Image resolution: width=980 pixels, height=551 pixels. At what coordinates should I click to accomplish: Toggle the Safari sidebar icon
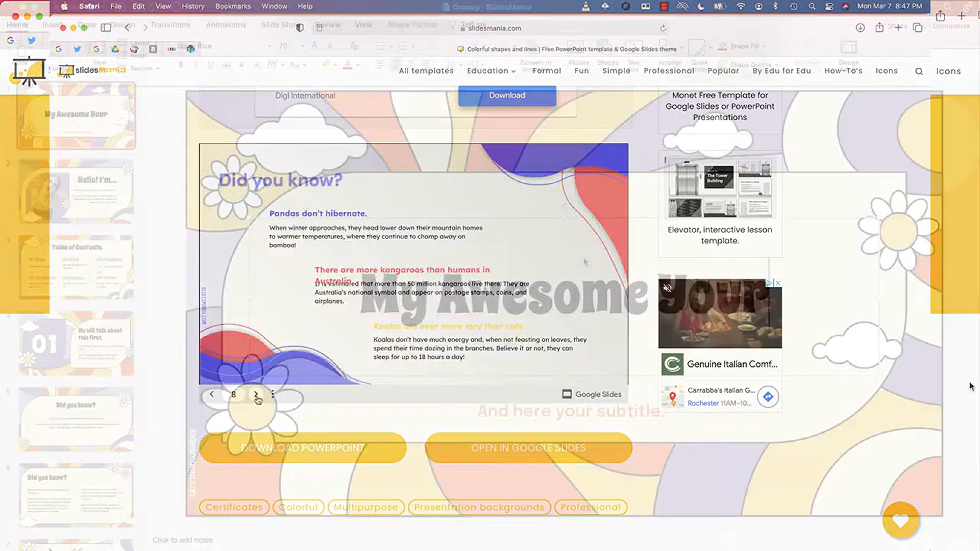(106, 28)
